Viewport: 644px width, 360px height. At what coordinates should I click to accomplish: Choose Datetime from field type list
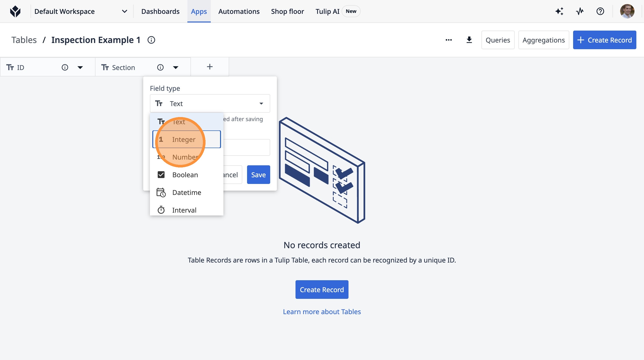pyautogui.click(x=186, y=192)
